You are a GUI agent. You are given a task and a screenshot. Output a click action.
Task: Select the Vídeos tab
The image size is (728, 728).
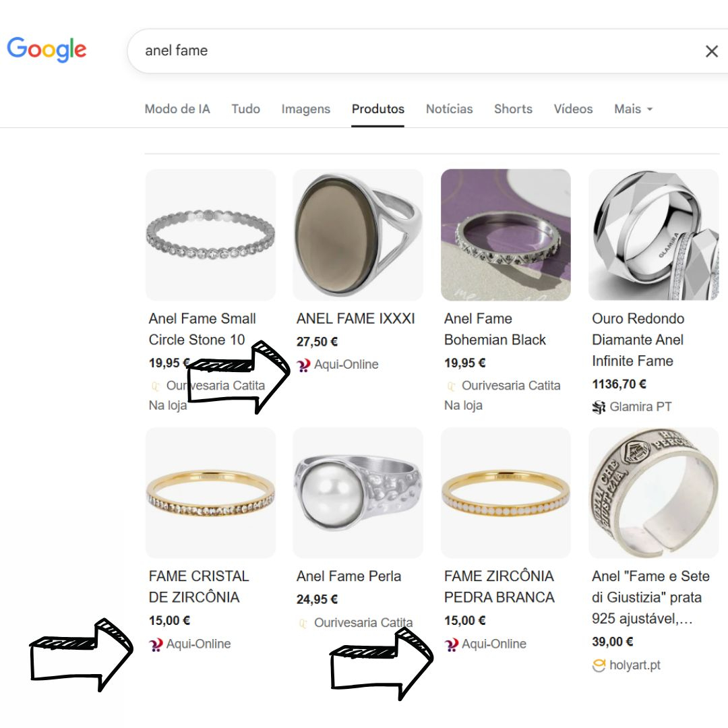click(x=573, y=109)
